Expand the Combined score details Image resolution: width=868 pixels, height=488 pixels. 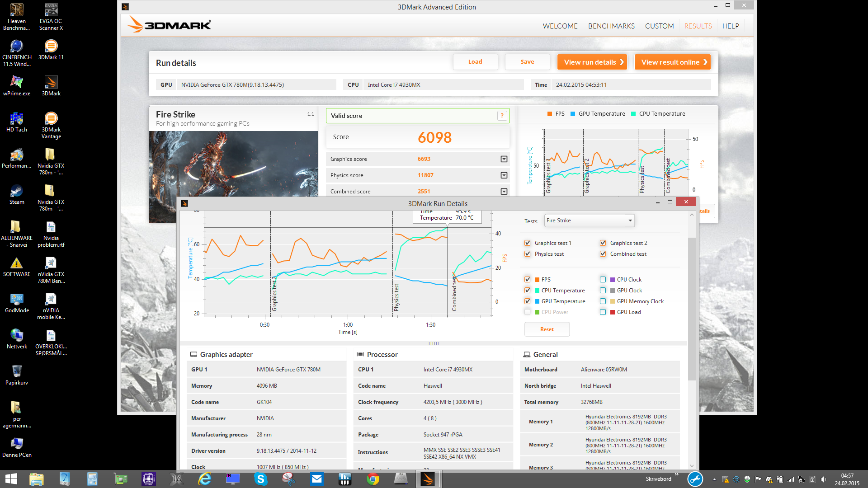504,192
